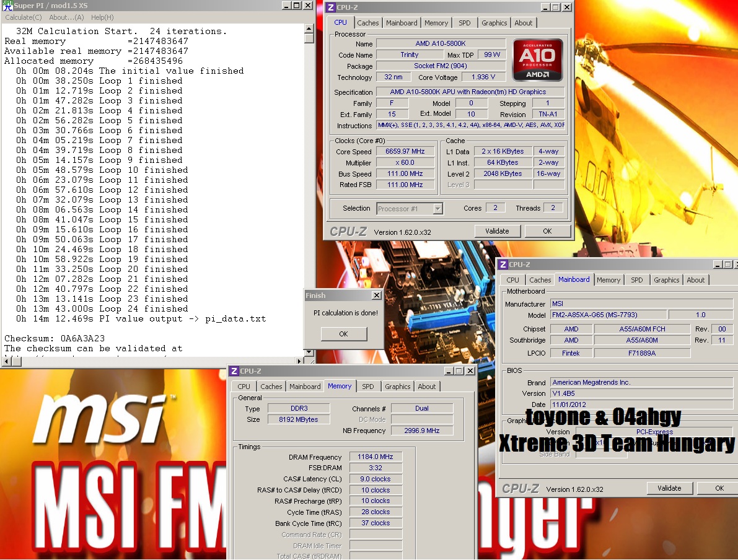Click the Name field AMD A10-5800K

coord(441,43)
